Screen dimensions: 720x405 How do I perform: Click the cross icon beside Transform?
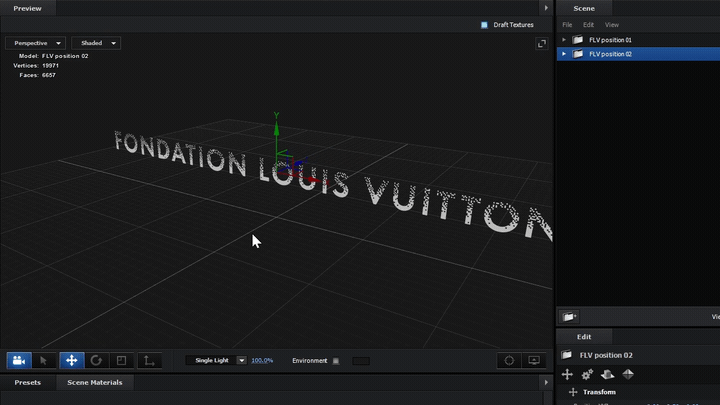573,392
